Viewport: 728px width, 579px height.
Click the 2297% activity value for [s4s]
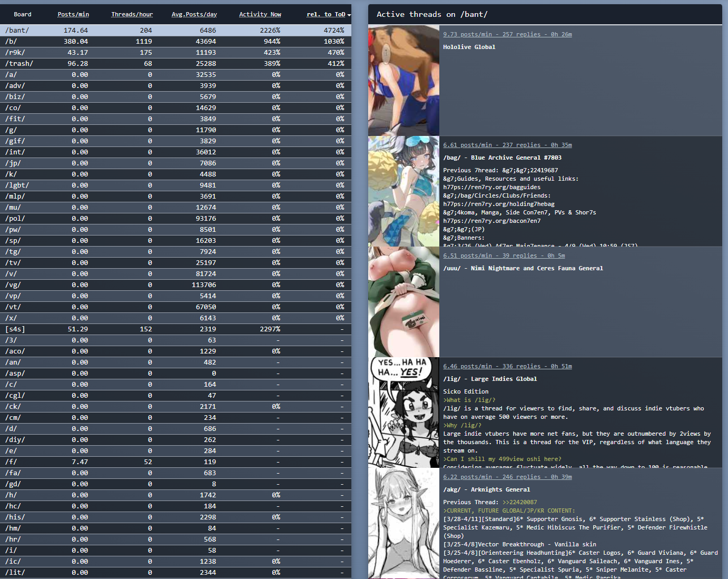(270, 329)
